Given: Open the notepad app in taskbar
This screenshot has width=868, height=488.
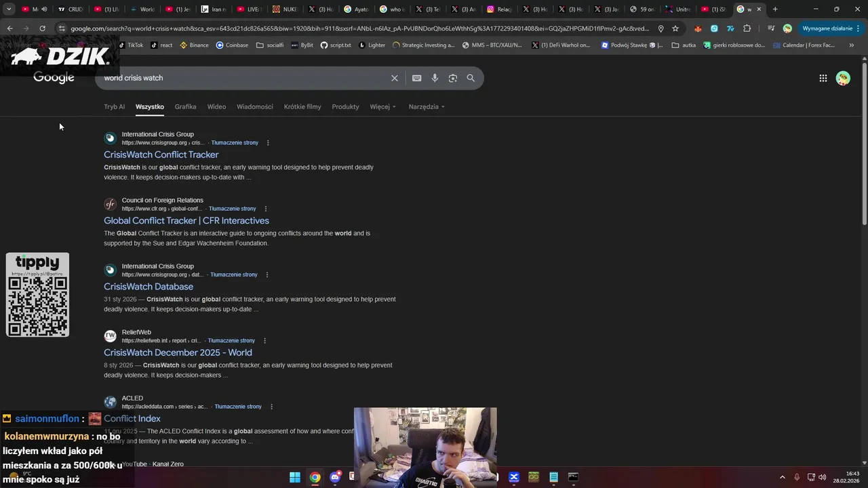Looking at the screenshot, I should click(553, 477).
